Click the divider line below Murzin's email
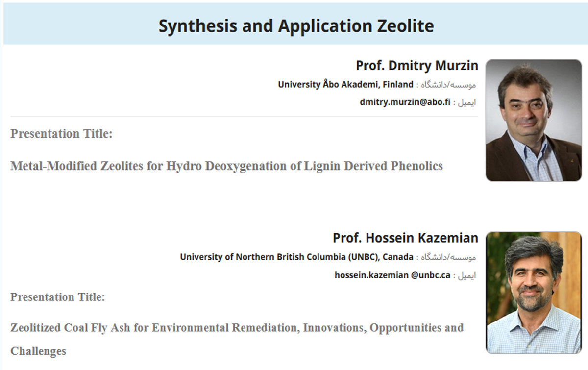Viewport: 588px width, 370px height. (x=244, y=117)
